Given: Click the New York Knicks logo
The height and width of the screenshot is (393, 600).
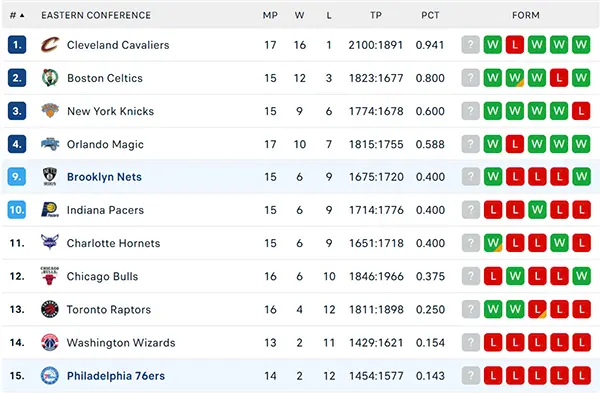Looking at the screenshot, I should 50,111.
